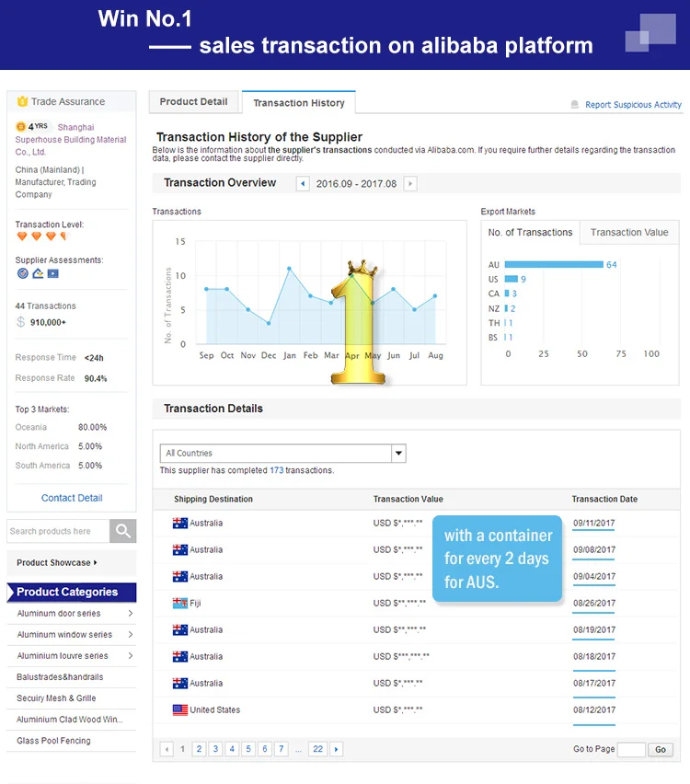690x784 pixels.
Task: Click the 08/12/2017 transaction date
Action: pos(594,709)
